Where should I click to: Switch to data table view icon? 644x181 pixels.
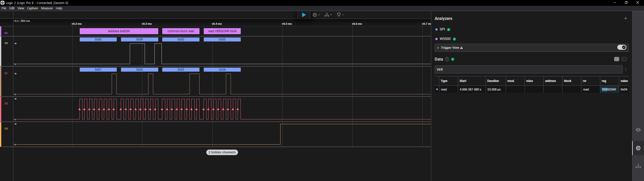click(x=617, y=59)
